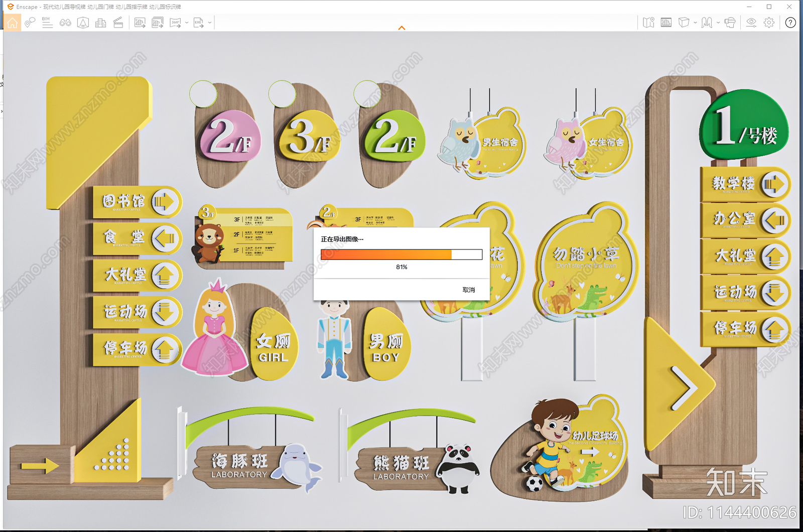The width and height of the screenshot is (803, 532).
Task: Open view management with the binoculars icon
Action: click(65, 23)
